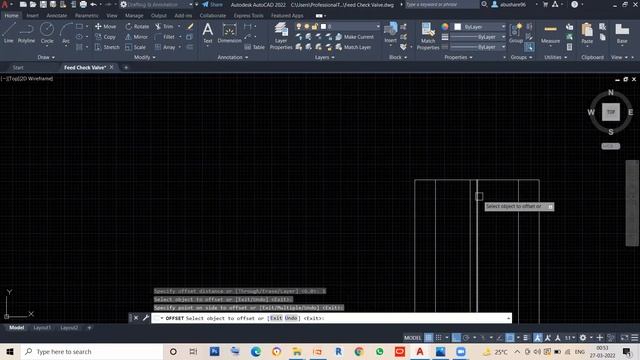Screen dimensions: 640x360
Task: Click the TOP face of ViewCube
Action: click(x=611, y=112)
